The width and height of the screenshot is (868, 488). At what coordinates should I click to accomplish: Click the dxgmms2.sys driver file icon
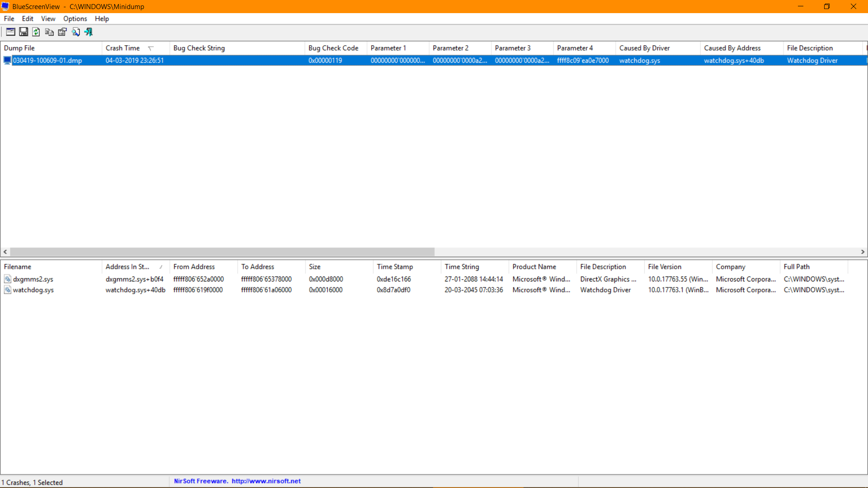click(x=8, y=279)
